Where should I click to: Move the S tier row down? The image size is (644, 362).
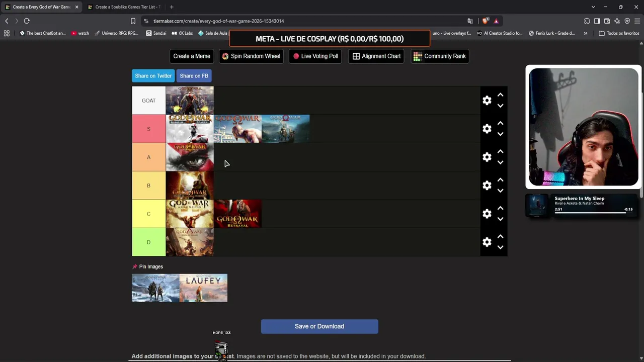[500, 134]
